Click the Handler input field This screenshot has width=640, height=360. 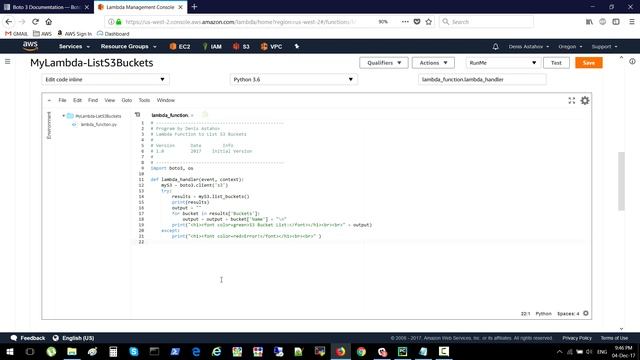click(482, 80)
